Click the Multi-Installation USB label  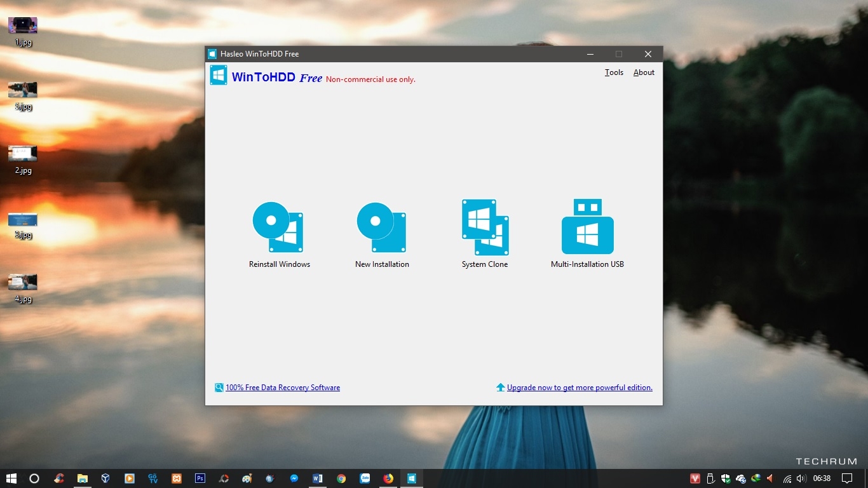pos(587,264)
